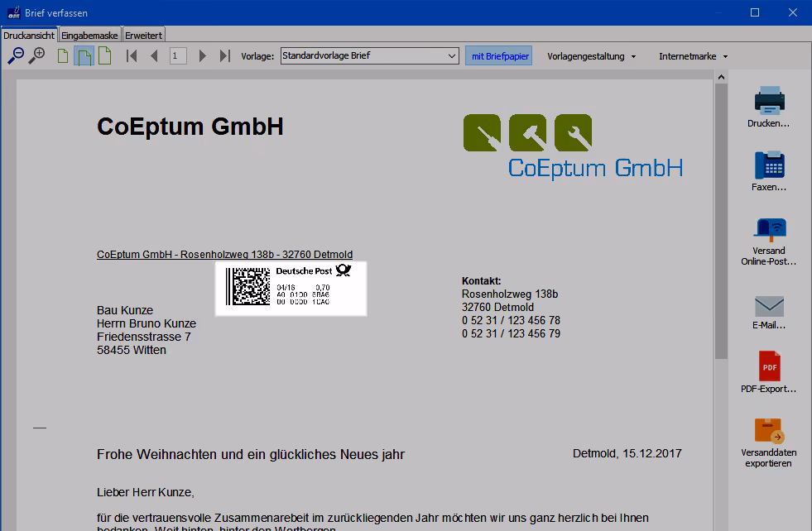Click the bold heading 'CoEptum GmbH'

pyautogui.click(x=190, y=127)
